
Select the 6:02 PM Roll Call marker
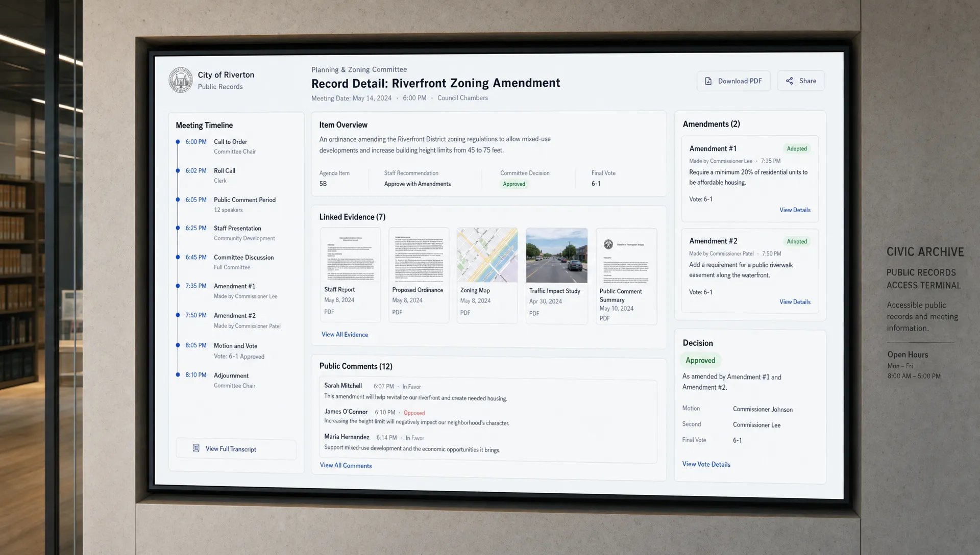[178, 170]
